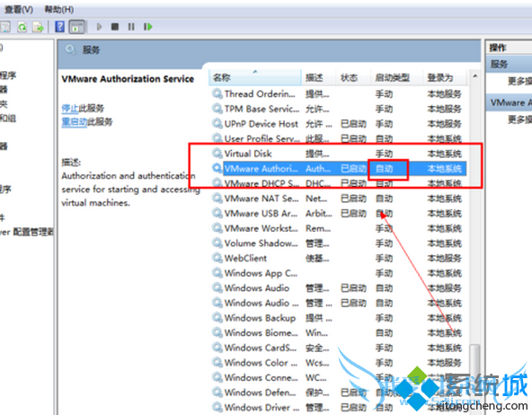Click the gear icon of VMware DHCP Service
The height and width of the screenshot is (415, 532).
pyautogui.click(x=217, y=182)
